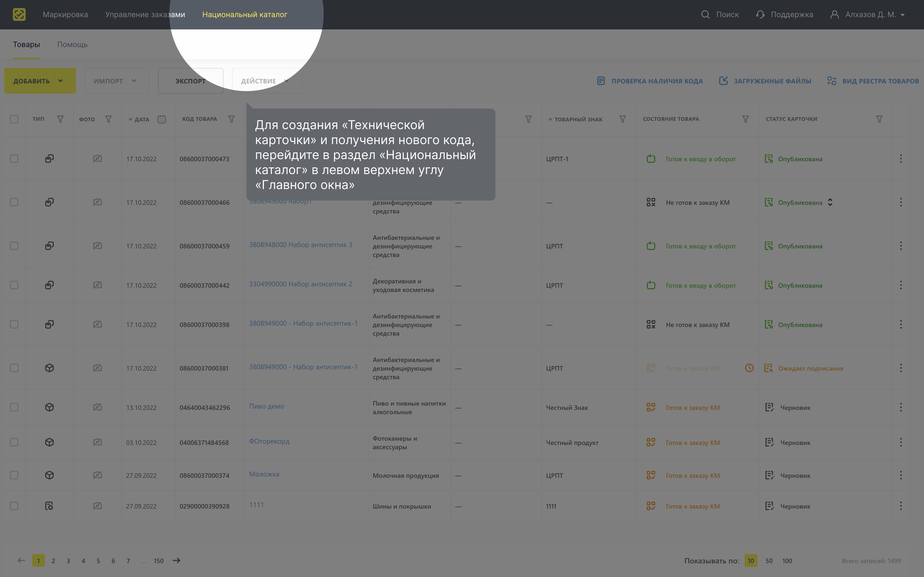Open ЗАГРУЖЕННЫЕ ФАЙЛЫ link
Image resolution: width=924 pixels, height=577 pixels.
(x=765, y=81)
